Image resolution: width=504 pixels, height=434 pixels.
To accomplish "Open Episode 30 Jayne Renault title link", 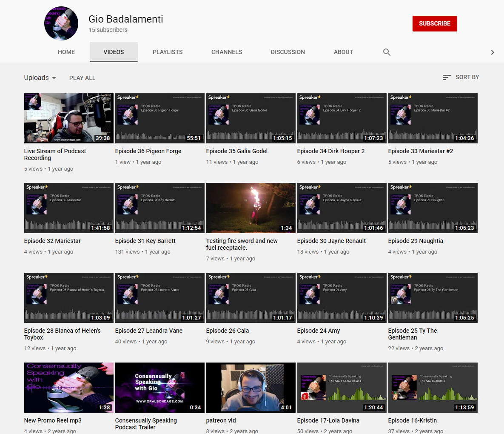I will click(x=331, y=241).
